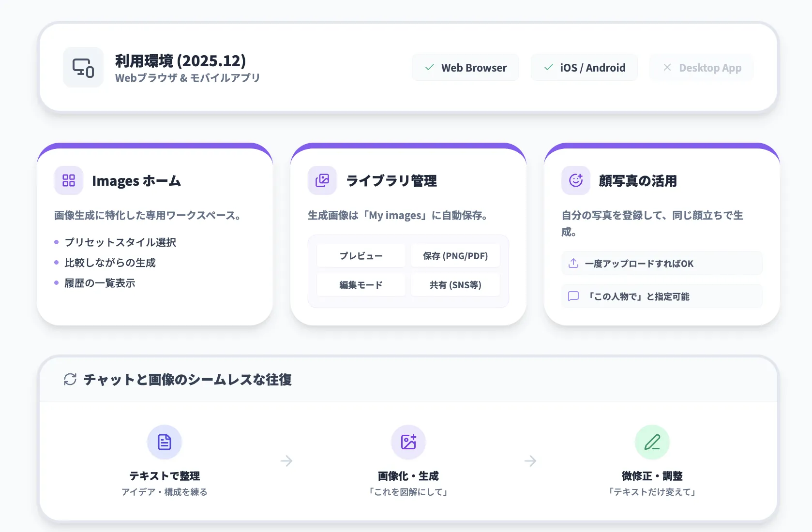Image resolution: width=812 pixels, height=532 pixels.
Task: Click the 共有 (SNS等) button
Action: [x=455, y=284]
